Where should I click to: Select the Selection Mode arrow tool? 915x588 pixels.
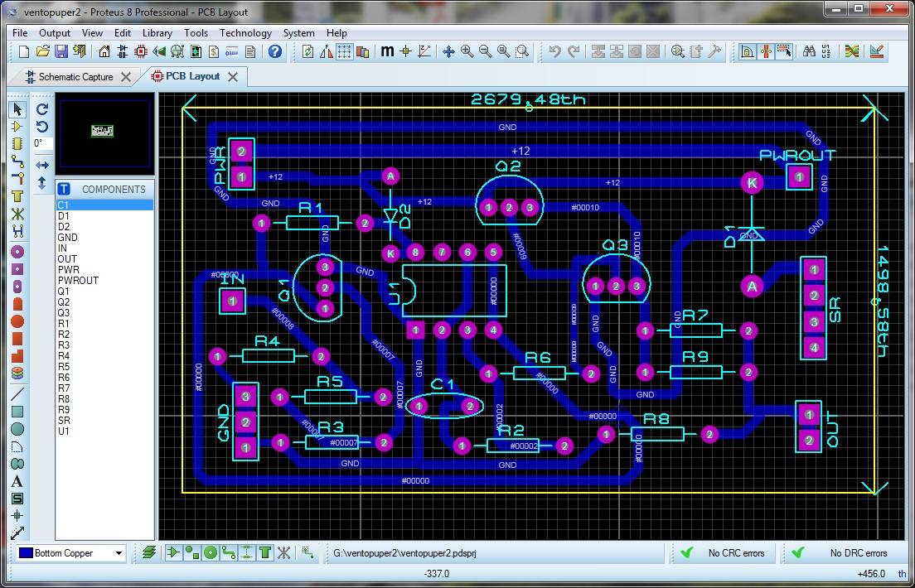click(x=17, y=109)
